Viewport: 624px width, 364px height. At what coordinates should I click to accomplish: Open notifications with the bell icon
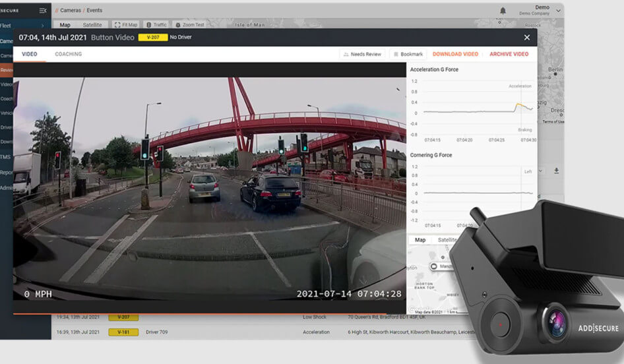503,11
